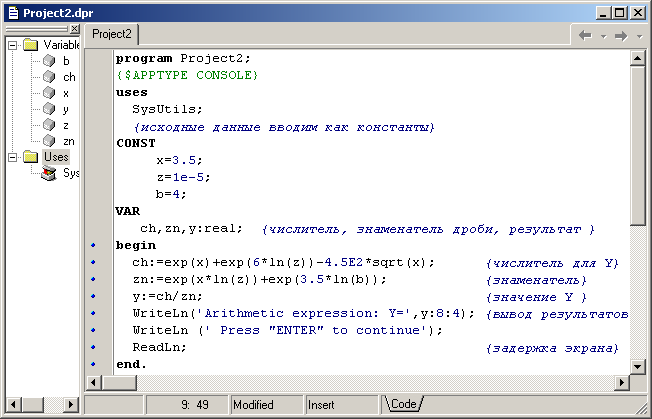The width and height of the screenshot is (652, 419).
Task: Select variable z cube icon
Action: [49, 125]
